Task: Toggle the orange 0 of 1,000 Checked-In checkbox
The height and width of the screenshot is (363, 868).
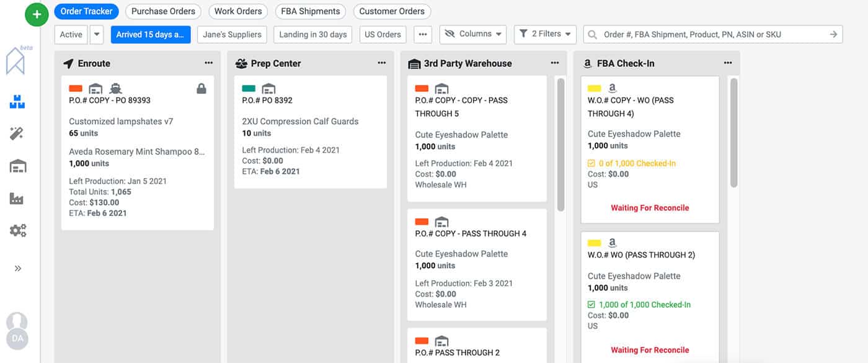Action: point(590,163)
